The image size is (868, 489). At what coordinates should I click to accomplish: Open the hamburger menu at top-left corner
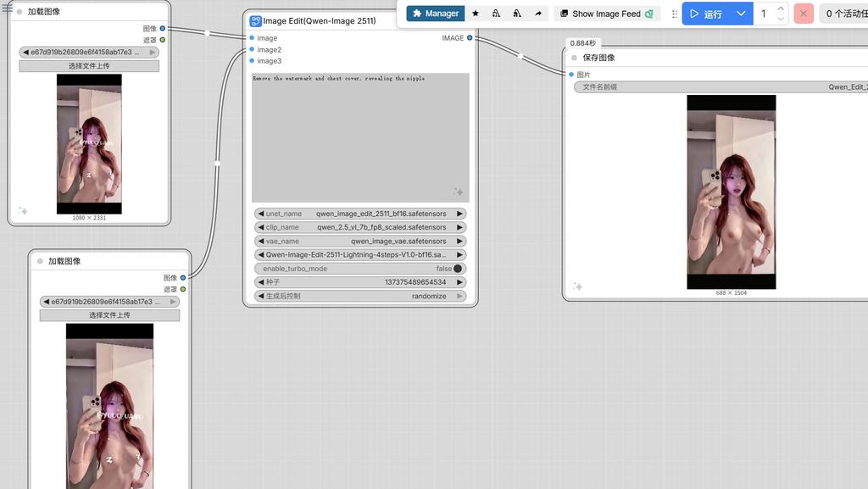click(7, 8)
